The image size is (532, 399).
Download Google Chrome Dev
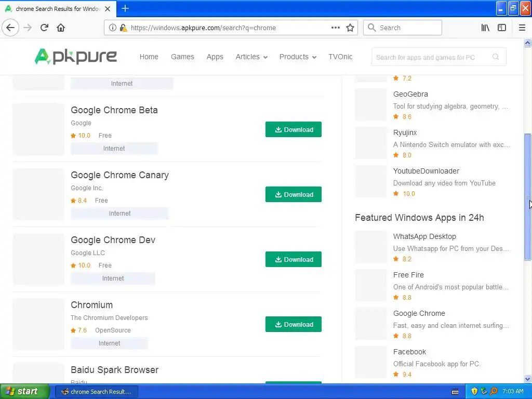pyautogui.click(x=293, y=259)
